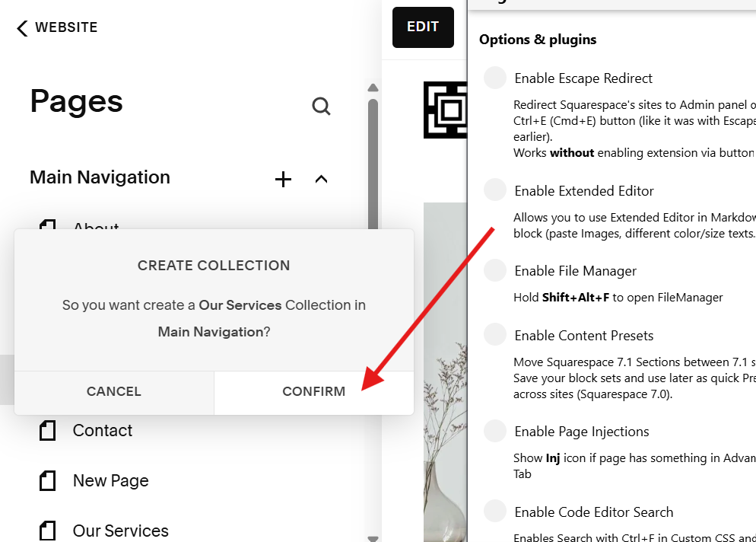Click the page icon next to New Page
Screen dimensions: 756x542
(x=47, y=480)
